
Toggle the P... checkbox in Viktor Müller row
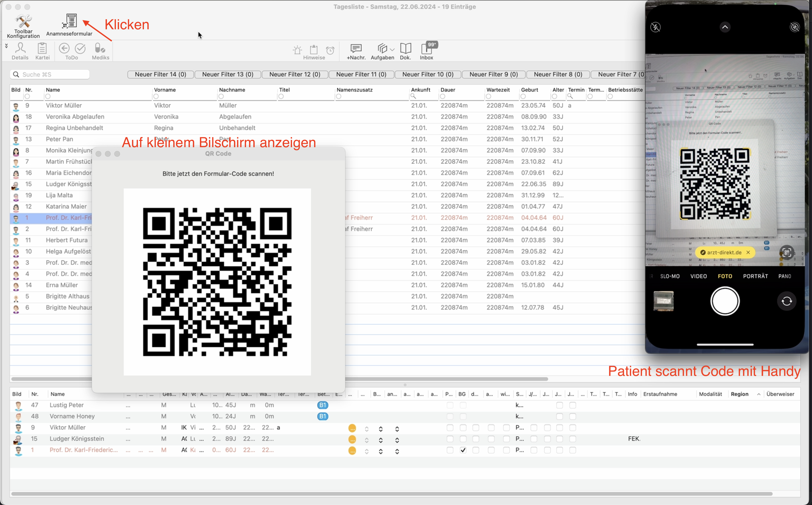point(450,428)
